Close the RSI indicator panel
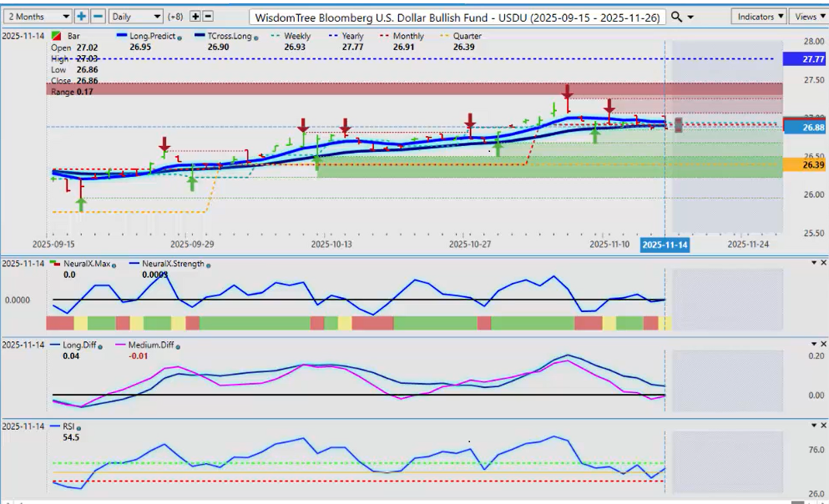The height and width of the screenshot is (504, 829). tap(823, 426)
